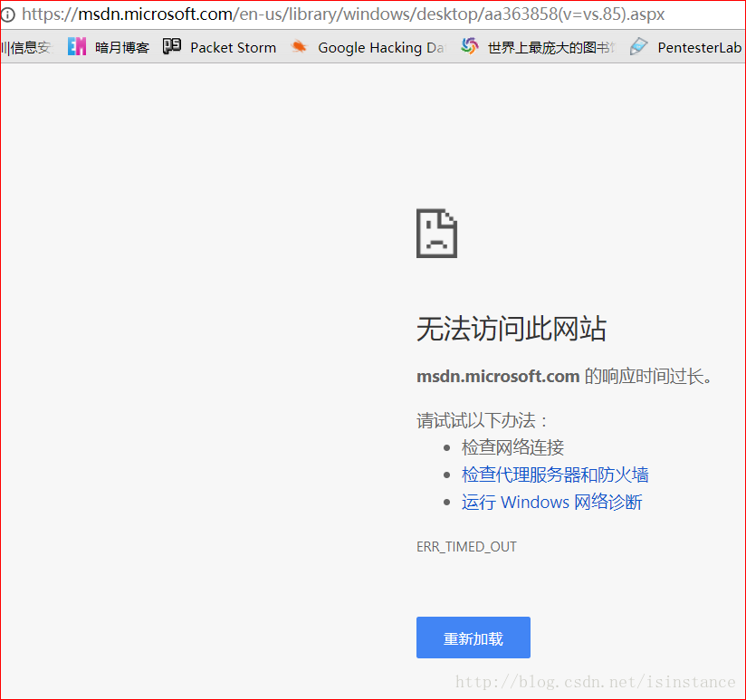Screen dimensions: 746x700
Task: Click the 请试试以下办法 text
Action: pyautogui.click(x=482, y=421)
